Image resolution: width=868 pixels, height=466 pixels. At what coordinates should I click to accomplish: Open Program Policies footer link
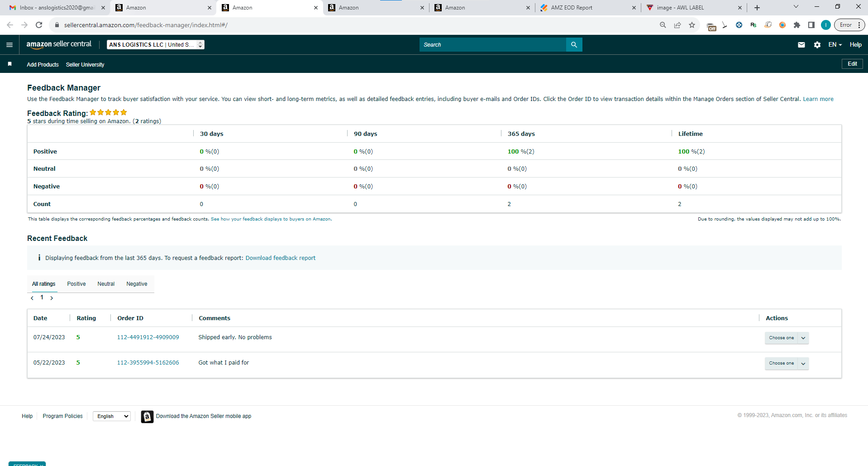pos(63,416)
